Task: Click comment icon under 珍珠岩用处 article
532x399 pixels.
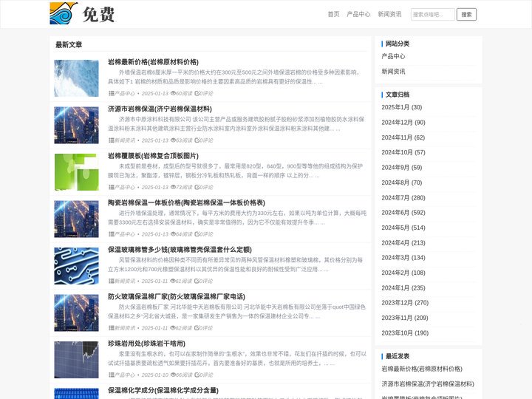Action: pyautogui.click(x=197, y=375)
